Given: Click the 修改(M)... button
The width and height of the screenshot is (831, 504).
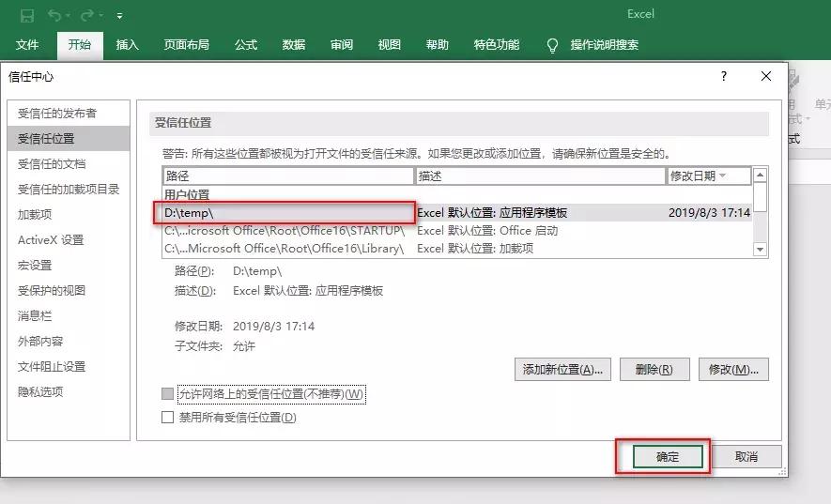Looking at the screenshot, I should (733, 370).
